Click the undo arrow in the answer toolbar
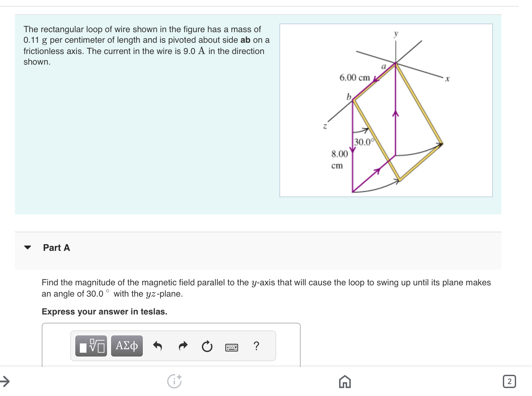The width and height of the screenshot is (532, 396). coord(158,346)
